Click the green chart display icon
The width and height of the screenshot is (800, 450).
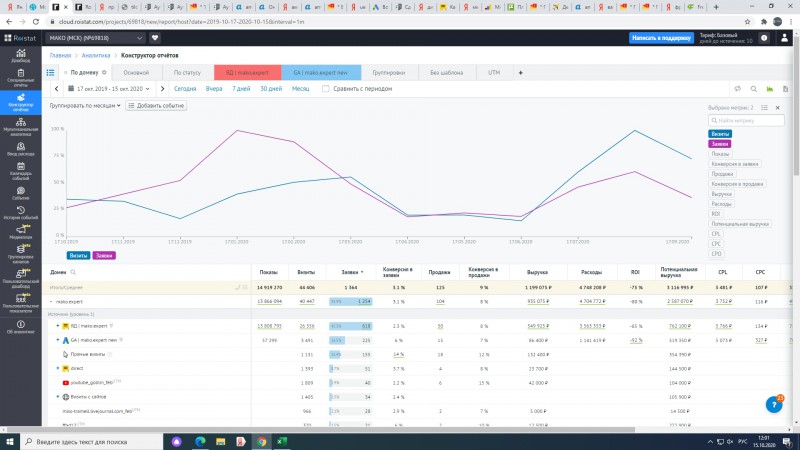769,89
